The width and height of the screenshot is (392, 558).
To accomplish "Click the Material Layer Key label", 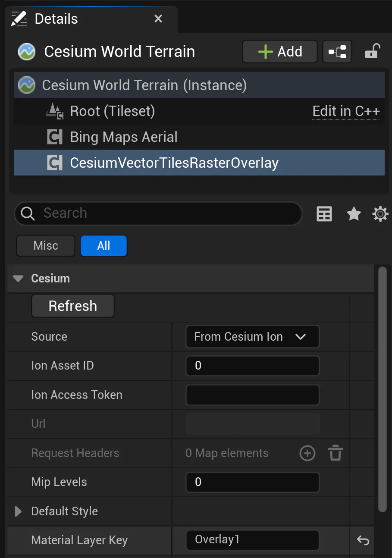I will coord(80,540).
